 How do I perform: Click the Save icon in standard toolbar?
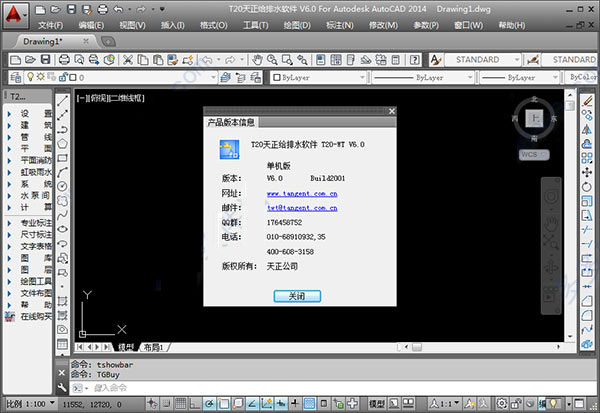pos(46,60)
